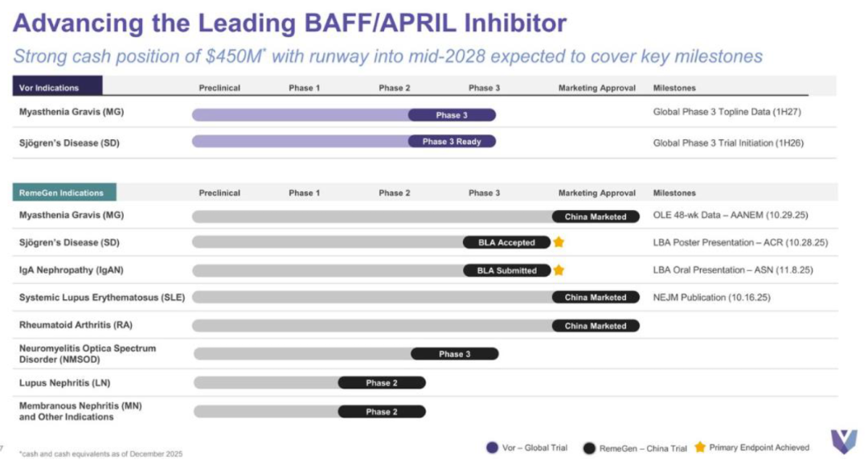868x473 pixels.
Task: Click the black RemeGen China Trial legend circle
Action: [589, 448]
